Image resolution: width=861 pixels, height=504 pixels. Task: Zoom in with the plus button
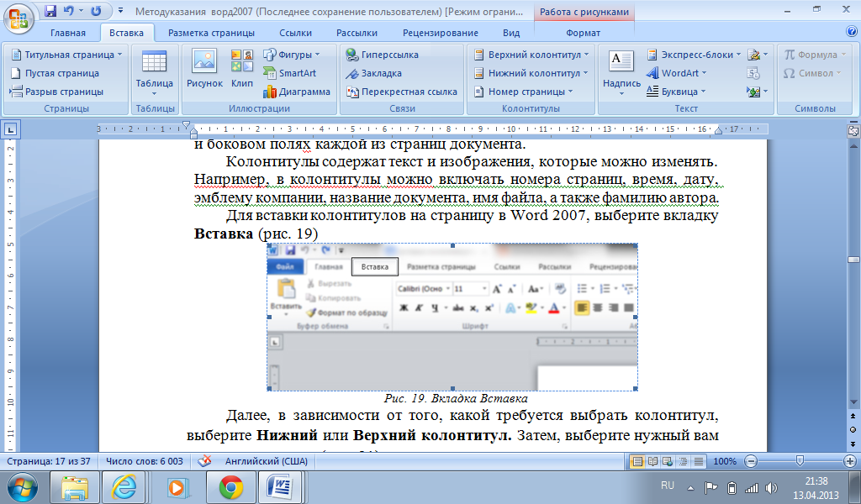pyautogui.click(x=850, y=461)
